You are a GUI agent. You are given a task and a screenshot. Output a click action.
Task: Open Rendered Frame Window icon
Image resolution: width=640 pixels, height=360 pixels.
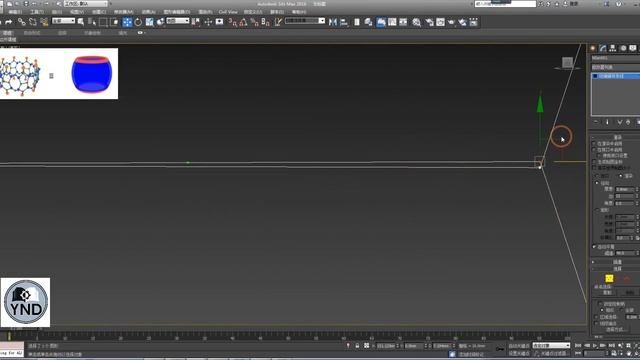click(440, 22)
